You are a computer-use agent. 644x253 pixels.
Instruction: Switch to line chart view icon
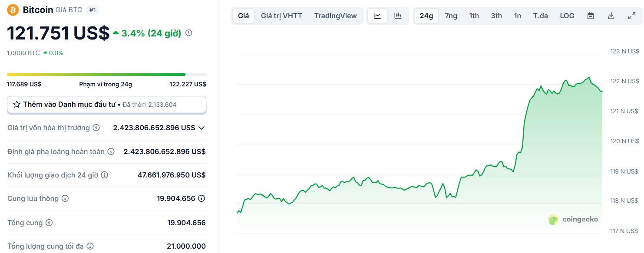pyautogui.click(x=377, y=16)
